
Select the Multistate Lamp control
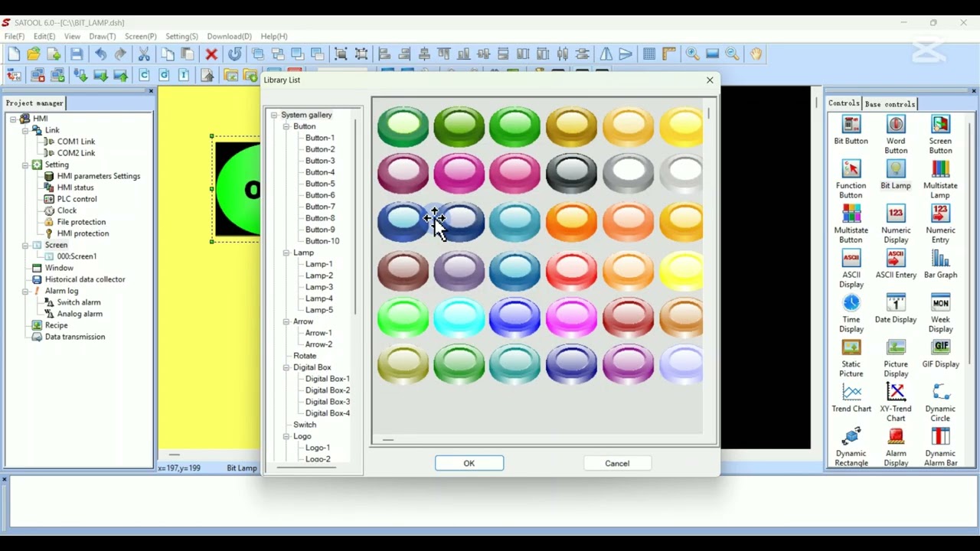tap(940, 179)
